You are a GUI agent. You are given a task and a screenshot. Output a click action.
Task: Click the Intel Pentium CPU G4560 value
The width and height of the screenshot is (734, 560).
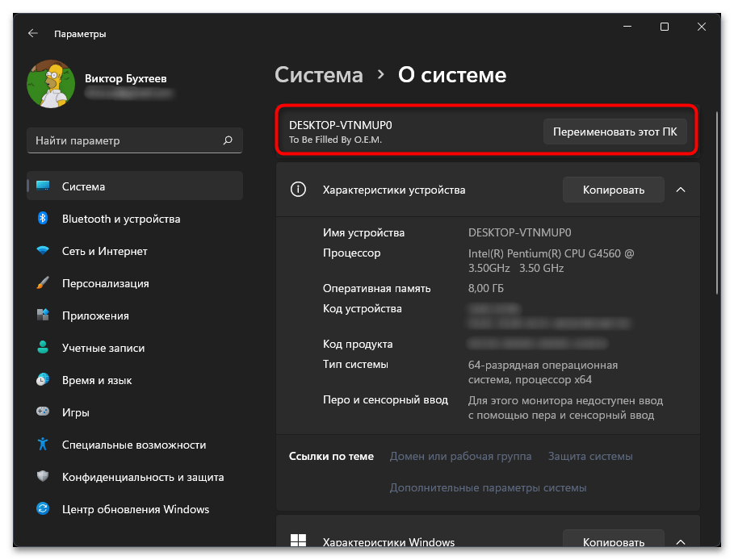click(x=551, y=261)
